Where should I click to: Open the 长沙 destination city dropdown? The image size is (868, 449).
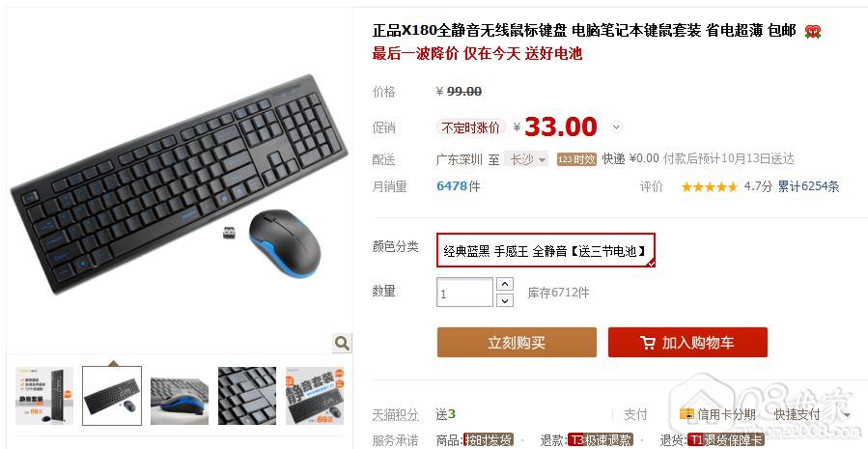tap(526, 159)
